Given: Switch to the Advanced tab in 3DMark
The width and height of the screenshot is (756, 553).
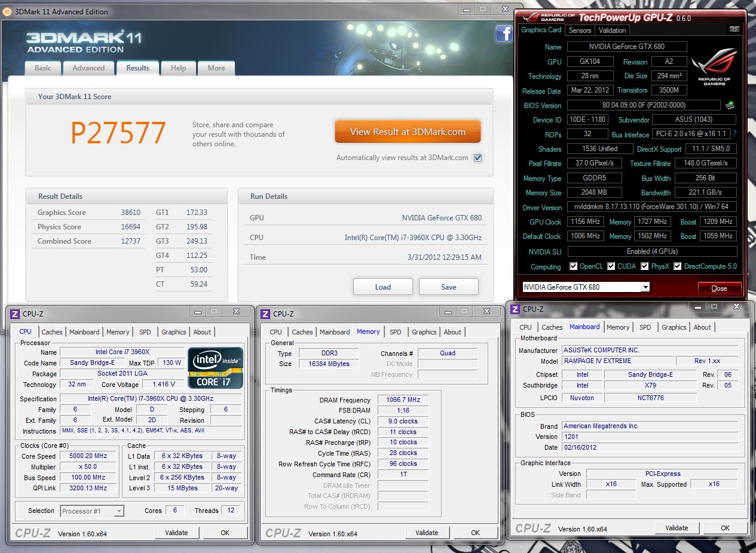Looking at the screenshot, I should tap(88, 68).
